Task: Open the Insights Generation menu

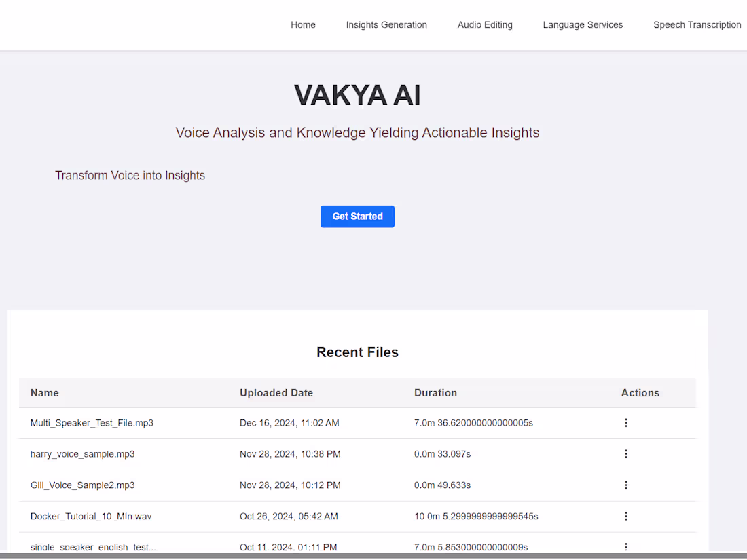Action: click(x=386, y=25)
